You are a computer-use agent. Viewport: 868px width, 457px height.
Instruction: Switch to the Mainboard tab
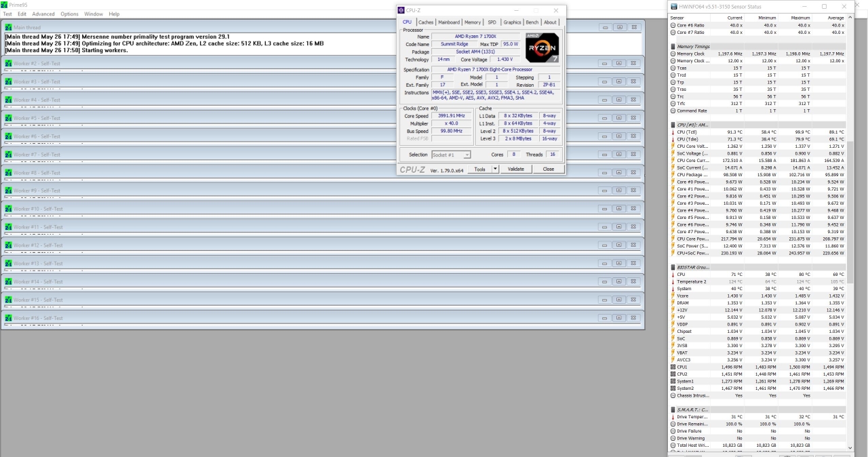click(x=449, y=22)
